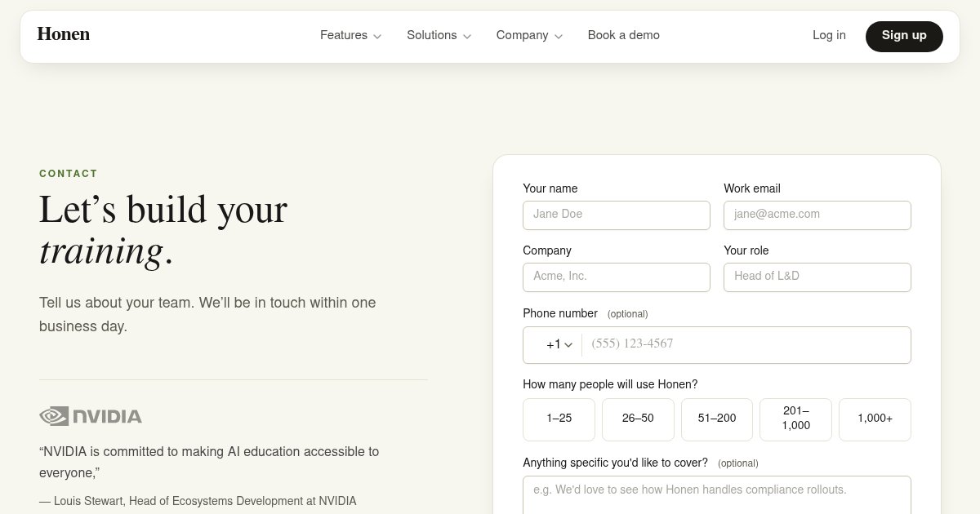Click the 'How many people will use Honen?' label
Screen dimensions: 980x514
point(610,384)
